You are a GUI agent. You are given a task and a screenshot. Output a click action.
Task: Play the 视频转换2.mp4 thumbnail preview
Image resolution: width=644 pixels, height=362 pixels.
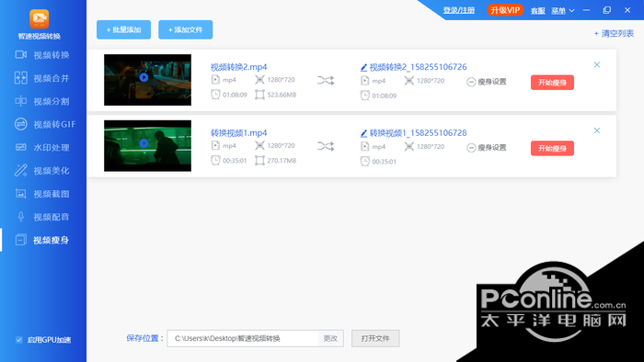pyautogui.click(x=144, y=77)
